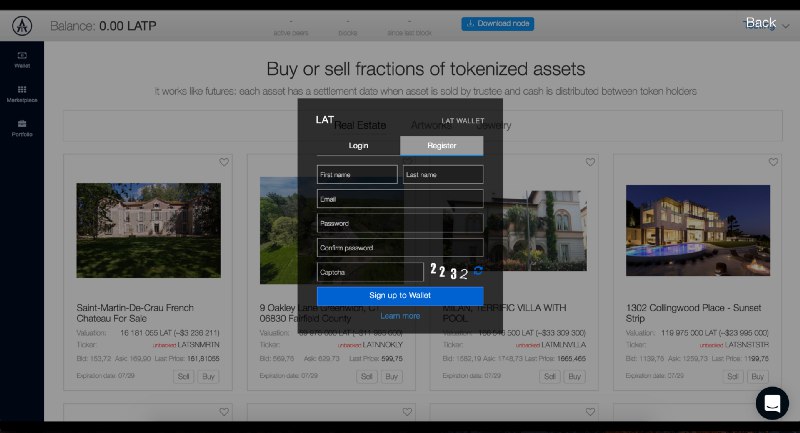Open the chat support bubble

(772, 403)
